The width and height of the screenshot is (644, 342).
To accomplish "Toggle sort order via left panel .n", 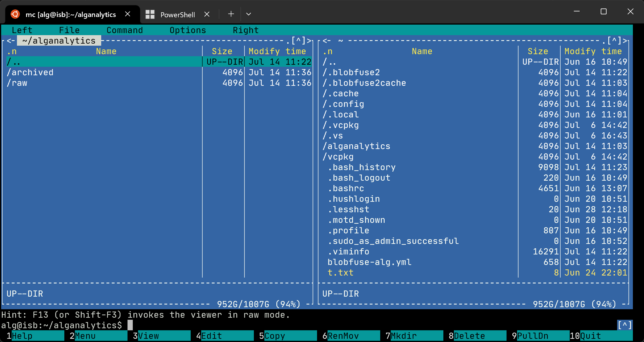I will tap(12, 51).
